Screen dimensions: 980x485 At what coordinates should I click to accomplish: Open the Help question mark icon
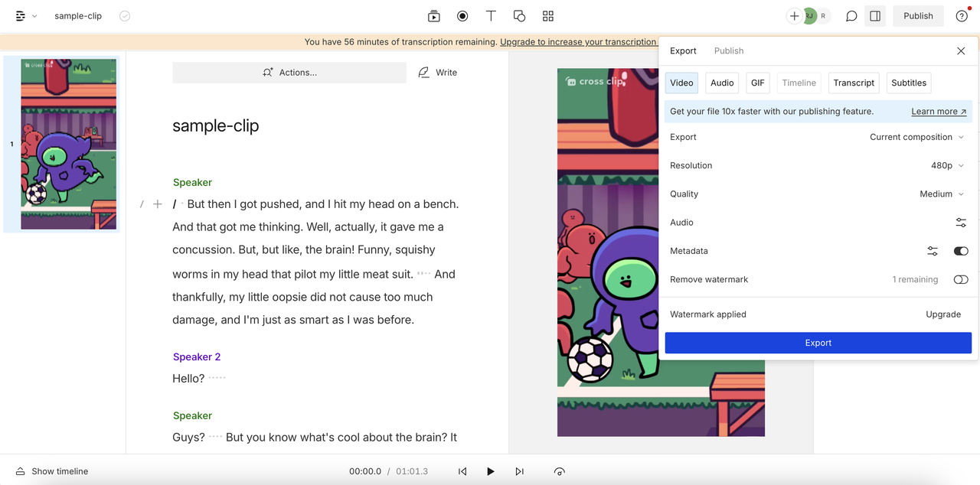(962, 16)
